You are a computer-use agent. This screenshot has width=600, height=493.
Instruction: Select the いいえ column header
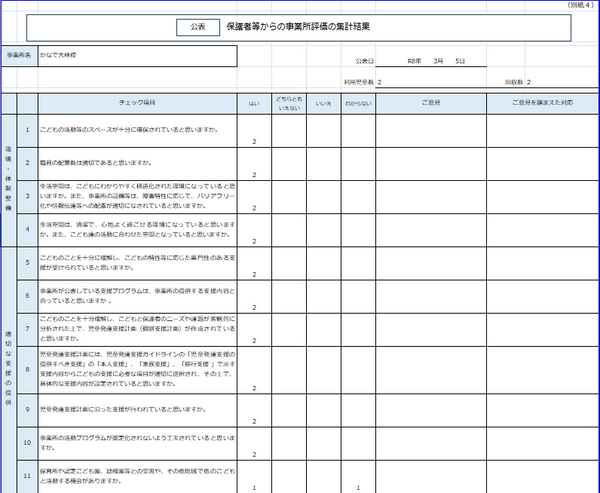[x=323, y=104]
